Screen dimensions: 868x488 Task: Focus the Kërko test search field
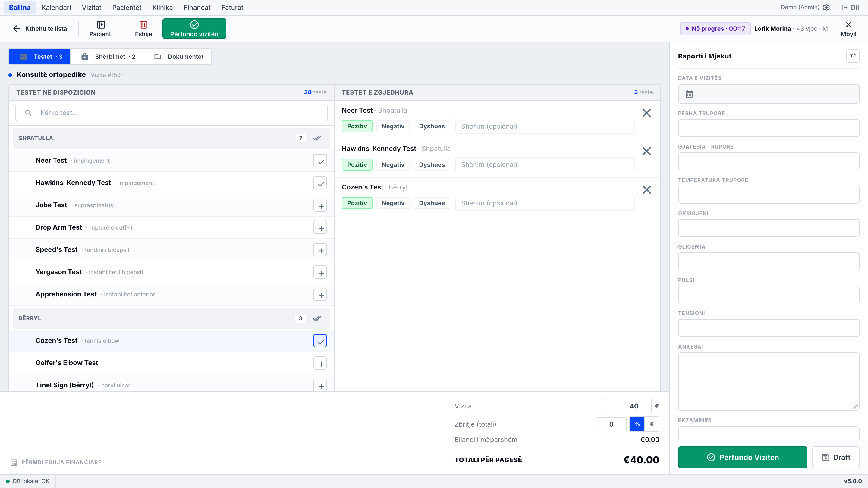coord(171,113)
